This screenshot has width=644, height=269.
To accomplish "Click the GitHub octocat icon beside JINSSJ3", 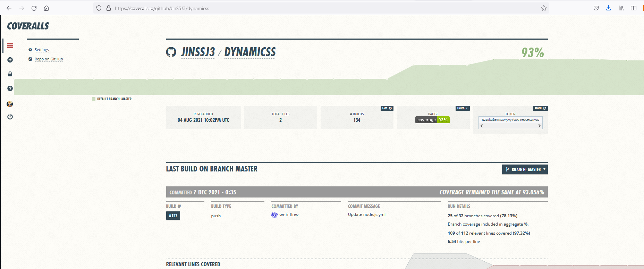I will tap(171, 52).
